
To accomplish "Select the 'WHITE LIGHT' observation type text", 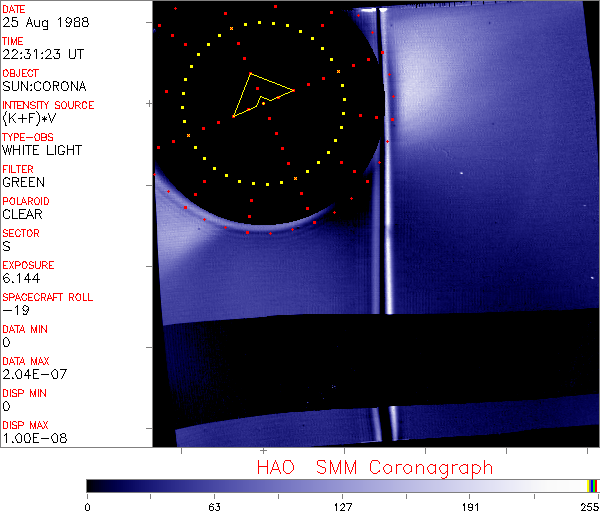I will [x=42, y=150].
